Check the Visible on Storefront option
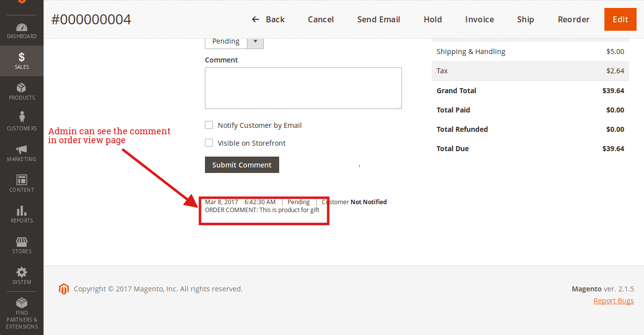The width and height of the screenshot is (644, 335). point(209,143)
